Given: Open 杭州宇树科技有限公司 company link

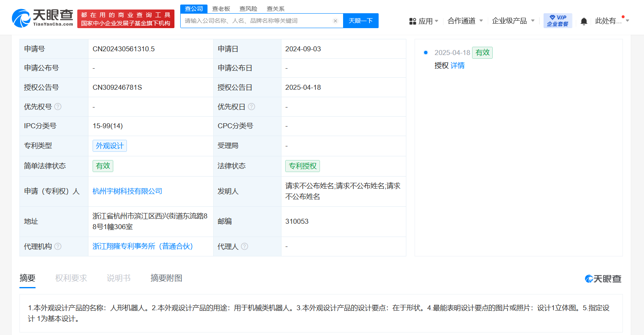Looking at the screenshot, I should coord(127,191).
